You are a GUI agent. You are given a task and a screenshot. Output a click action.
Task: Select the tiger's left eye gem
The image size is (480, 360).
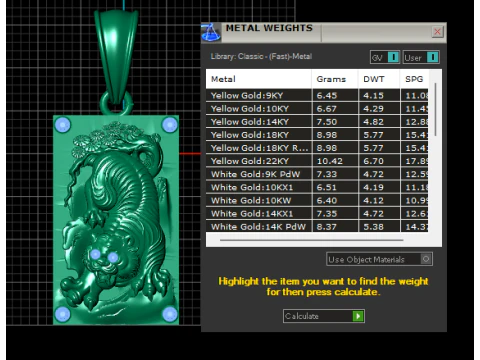[x=95, y=254]
